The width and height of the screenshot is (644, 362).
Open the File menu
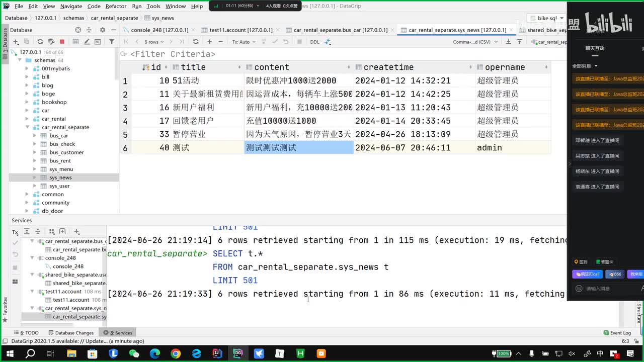19,6
